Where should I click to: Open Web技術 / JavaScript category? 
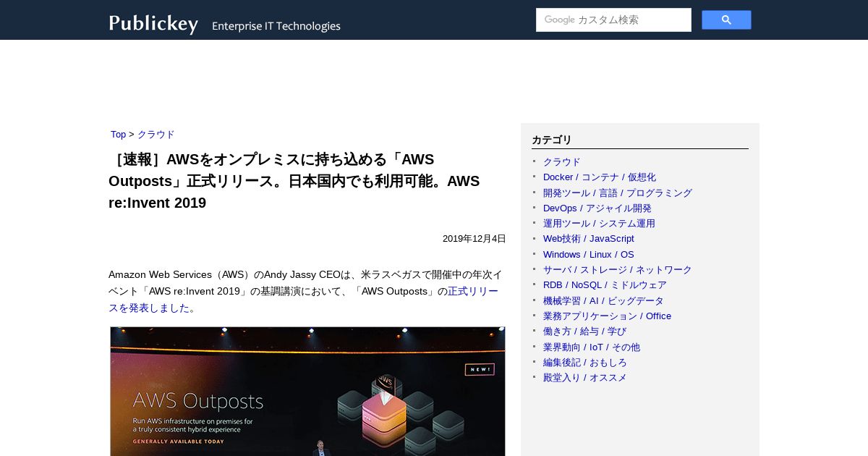pyautogui.click(x=589, y=239)
